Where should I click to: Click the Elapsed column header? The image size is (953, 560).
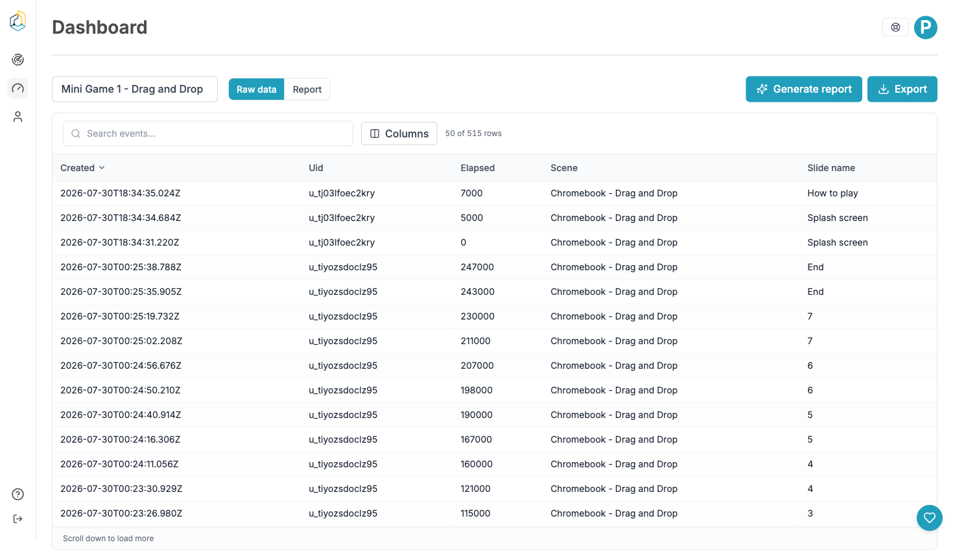point(478,168)
